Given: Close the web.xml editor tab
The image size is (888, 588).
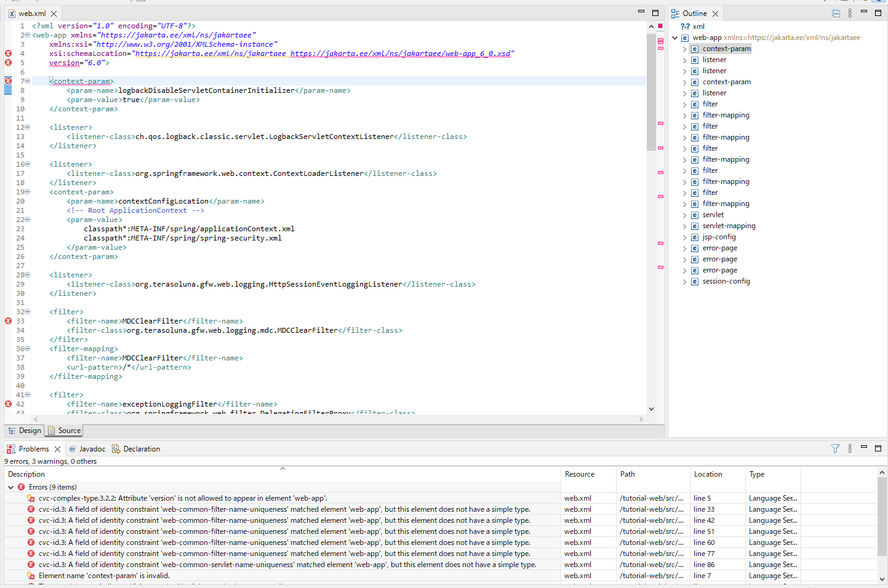Looking at the screenshot, I should 54,14.
